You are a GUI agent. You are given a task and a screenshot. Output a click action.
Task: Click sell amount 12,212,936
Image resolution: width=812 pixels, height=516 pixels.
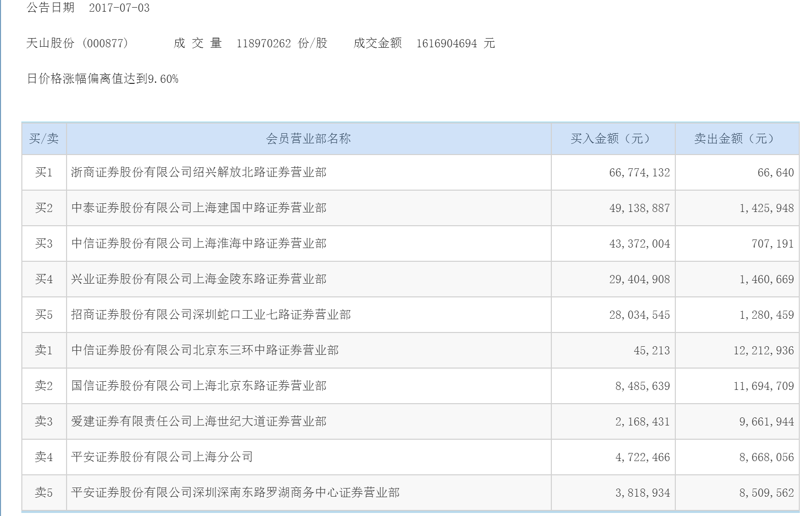coord(764,351)
